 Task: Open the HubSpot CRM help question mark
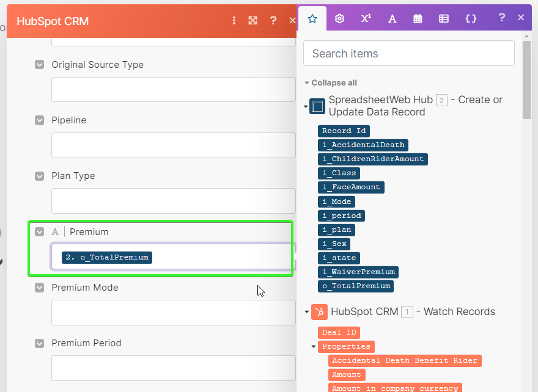coord(273,21)
